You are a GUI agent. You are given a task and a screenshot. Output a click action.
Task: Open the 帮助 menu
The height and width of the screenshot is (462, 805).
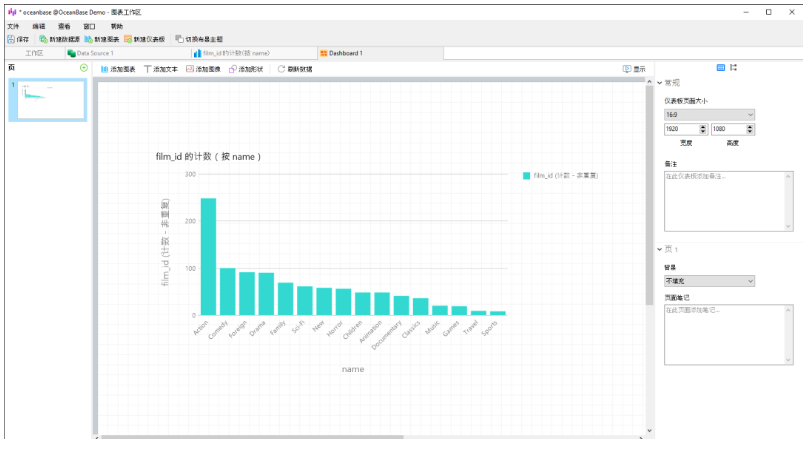pyautogui.click(x=117, y=26)
